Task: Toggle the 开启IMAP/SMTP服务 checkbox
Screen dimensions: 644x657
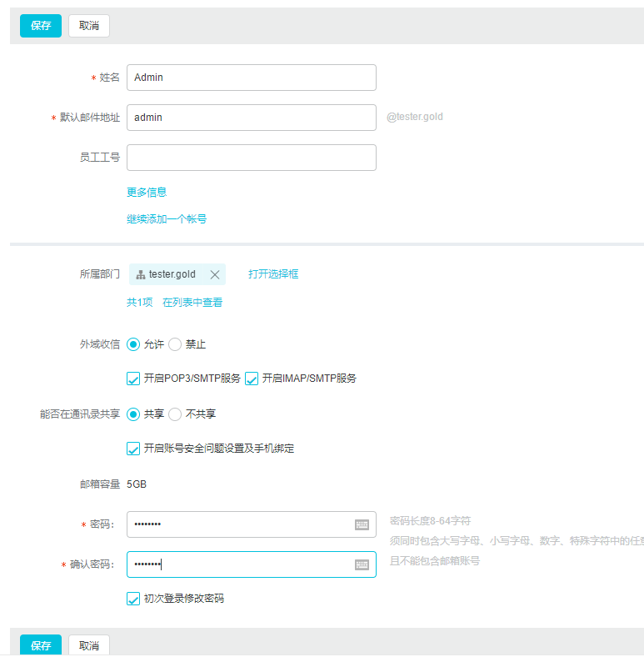Action: (252, 379)
